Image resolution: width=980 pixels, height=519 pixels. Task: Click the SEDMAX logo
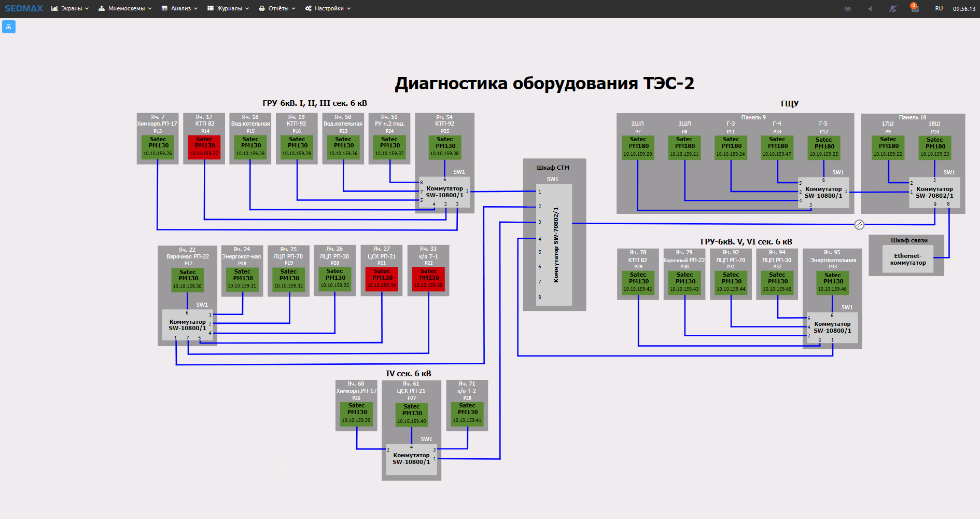point(24,8)
